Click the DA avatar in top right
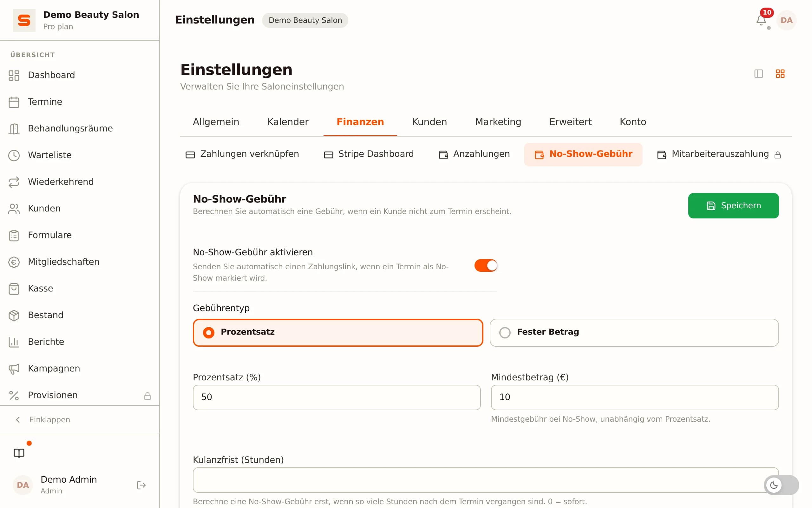812x508 pixels. point(786,20)
